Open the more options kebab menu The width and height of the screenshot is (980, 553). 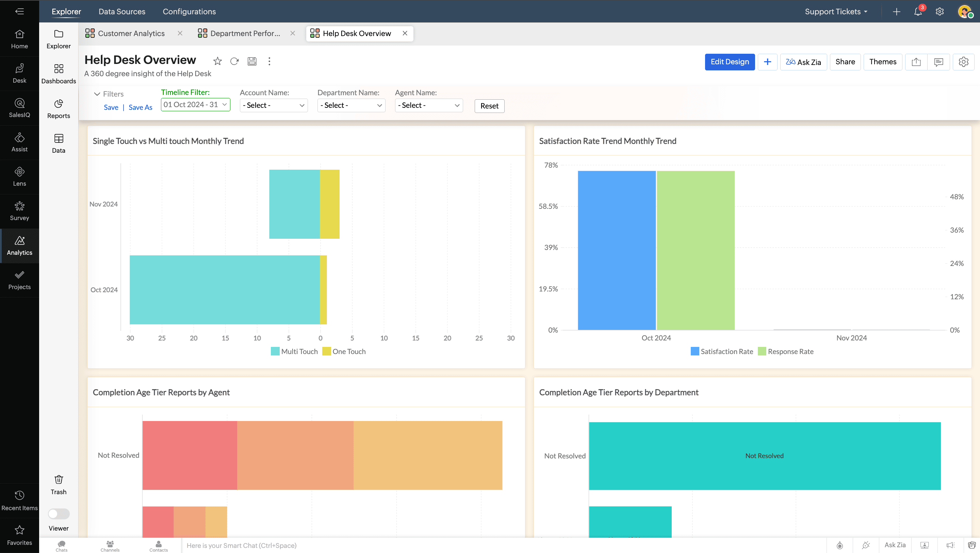[269, 61]
